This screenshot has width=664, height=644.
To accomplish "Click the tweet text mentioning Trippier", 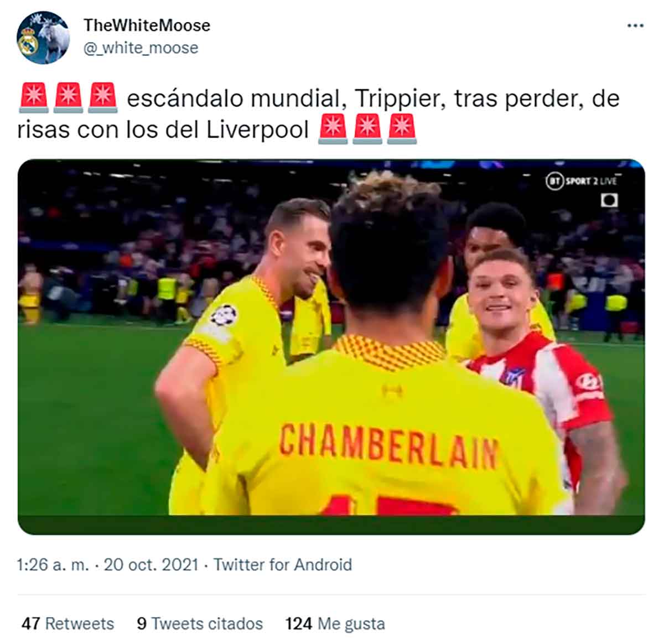I will click(x=318, y=113).
